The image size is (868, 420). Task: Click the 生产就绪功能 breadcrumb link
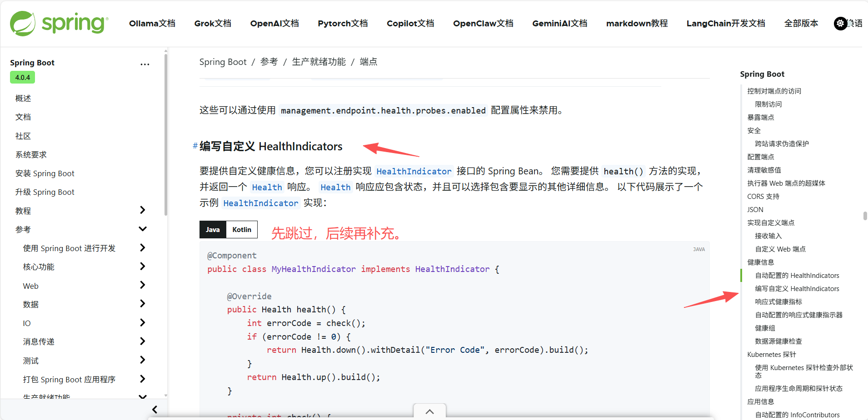tap(319, 62)
